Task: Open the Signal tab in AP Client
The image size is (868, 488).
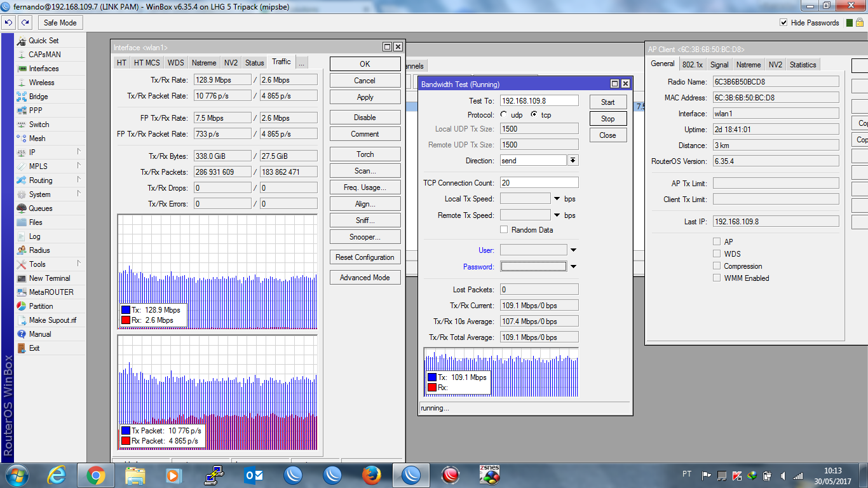Action: point(719,65)
